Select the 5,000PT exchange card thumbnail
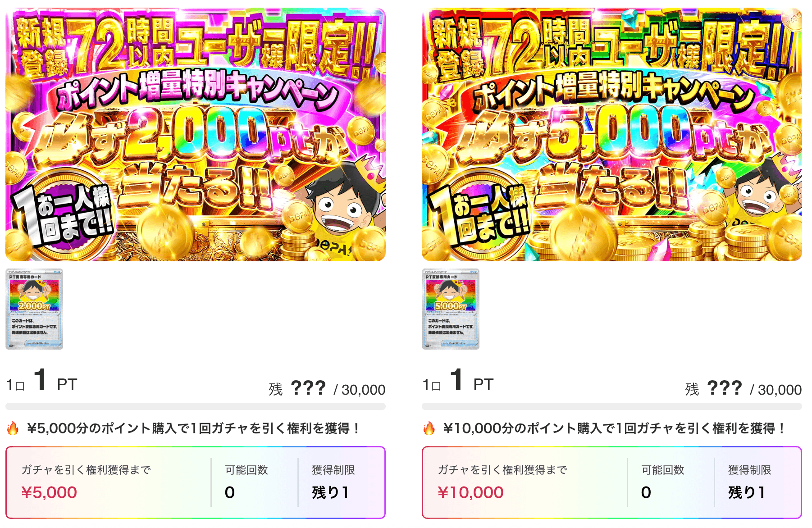Viewport: 812px width, 528px height. pyautogui.click(x=451, y=309)
